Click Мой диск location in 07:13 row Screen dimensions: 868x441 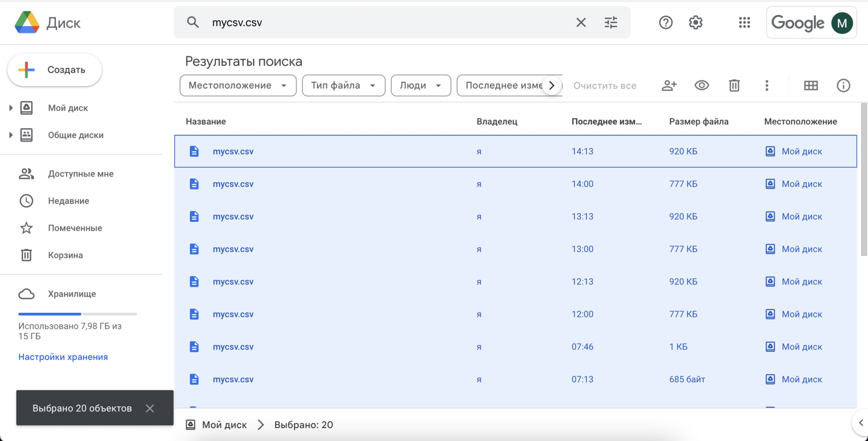point(801,379)
